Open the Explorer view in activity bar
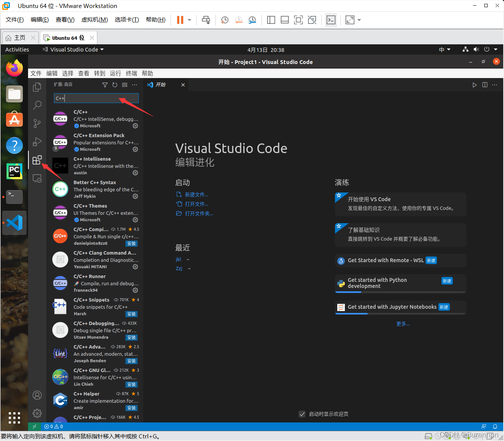The image size is (504, 441). [37, 87]
